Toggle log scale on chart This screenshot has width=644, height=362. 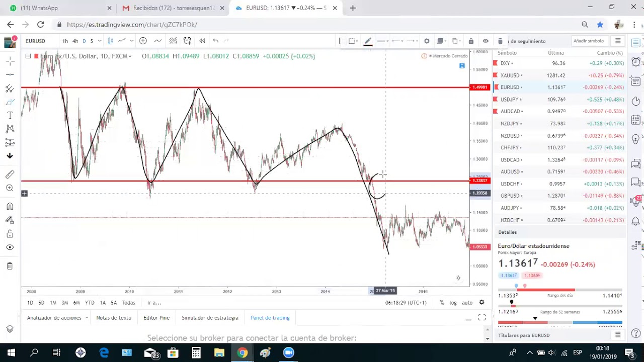[453, 303]
